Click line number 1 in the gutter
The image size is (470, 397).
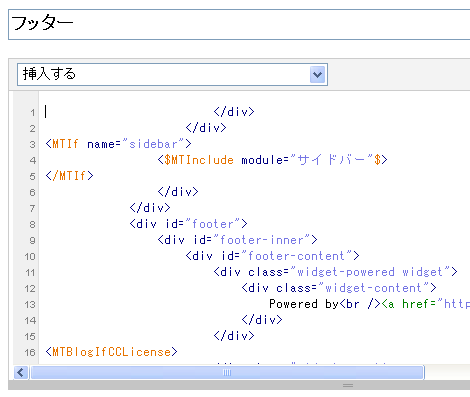click(x=32, y=113)
